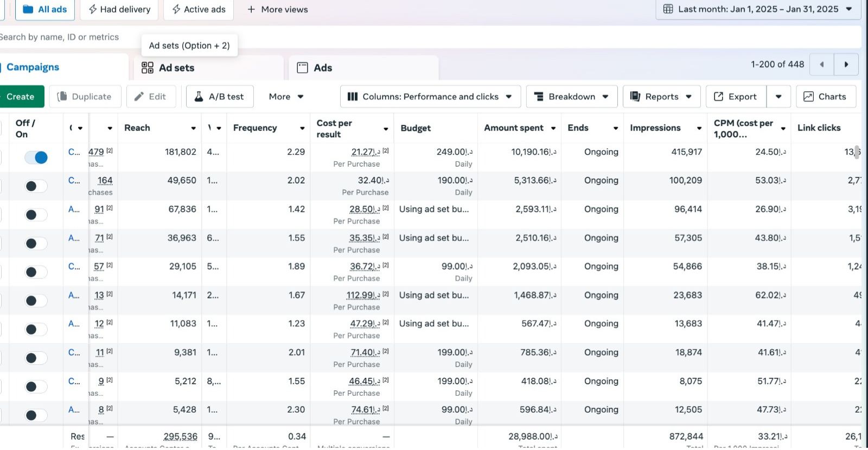Turn on the campaign with reach 29,105
Viewport: 868px width, 450px height.
pos(36,272)
